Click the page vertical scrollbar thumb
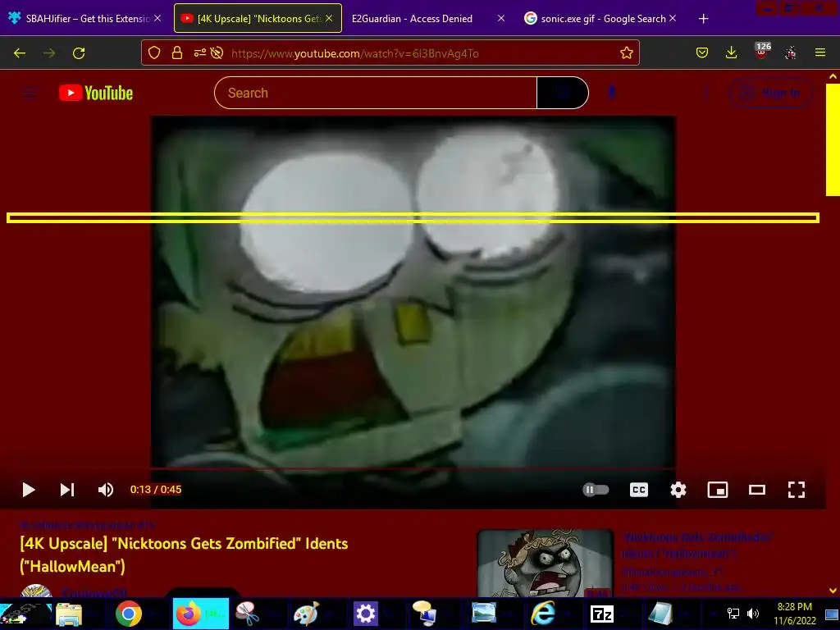The width and height of the screenshot is (840, 630). (833, 139)
